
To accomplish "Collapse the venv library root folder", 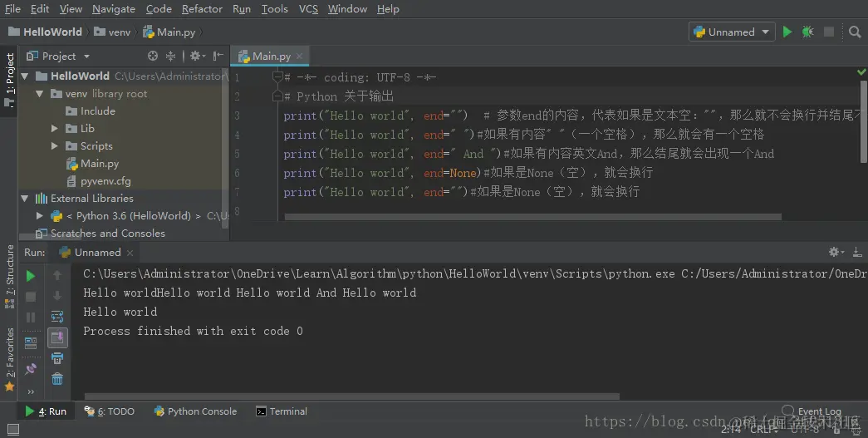I will (x=39, y=94).
